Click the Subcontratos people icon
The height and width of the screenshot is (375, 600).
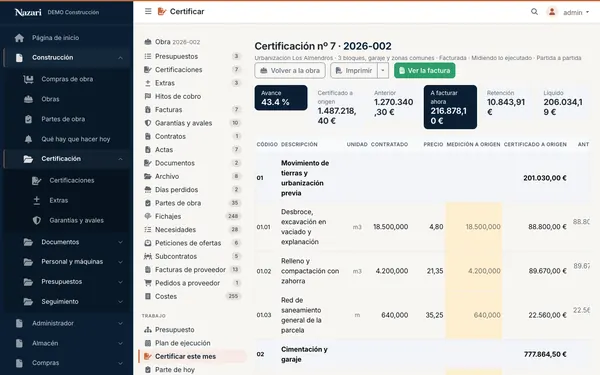pos(147,256)
